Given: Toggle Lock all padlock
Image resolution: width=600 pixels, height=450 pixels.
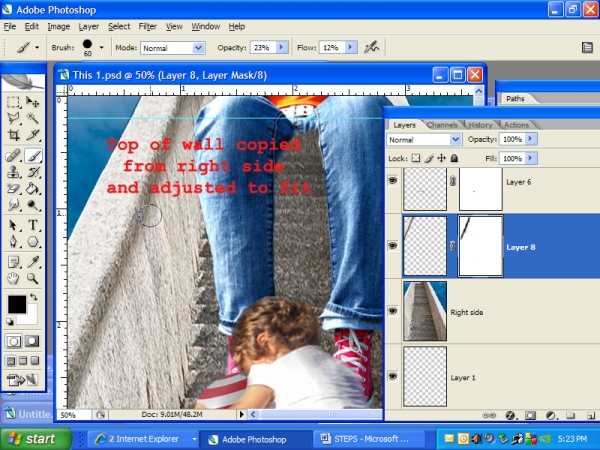Looking at the screenshot, I should (454, 158).
